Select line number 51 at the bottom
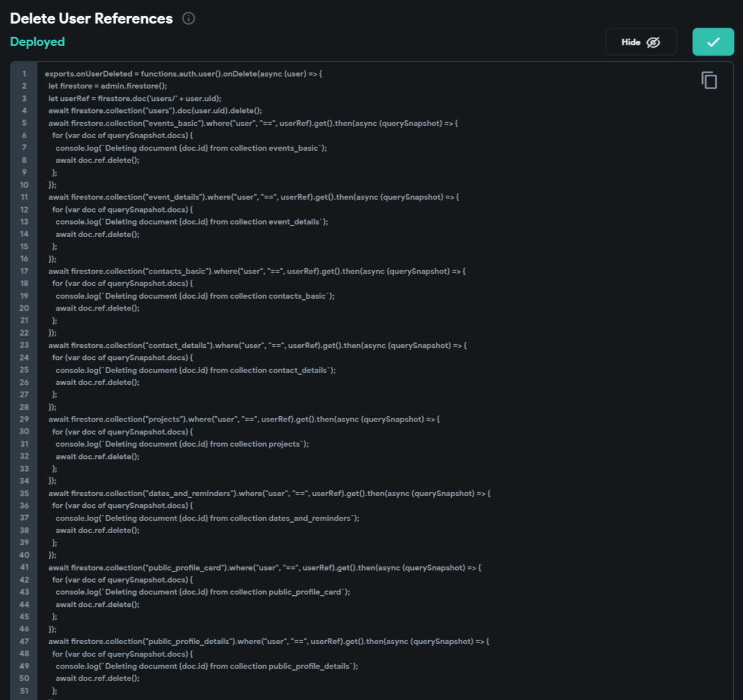This screenshot has width=743, height=700. pos(24,691)
